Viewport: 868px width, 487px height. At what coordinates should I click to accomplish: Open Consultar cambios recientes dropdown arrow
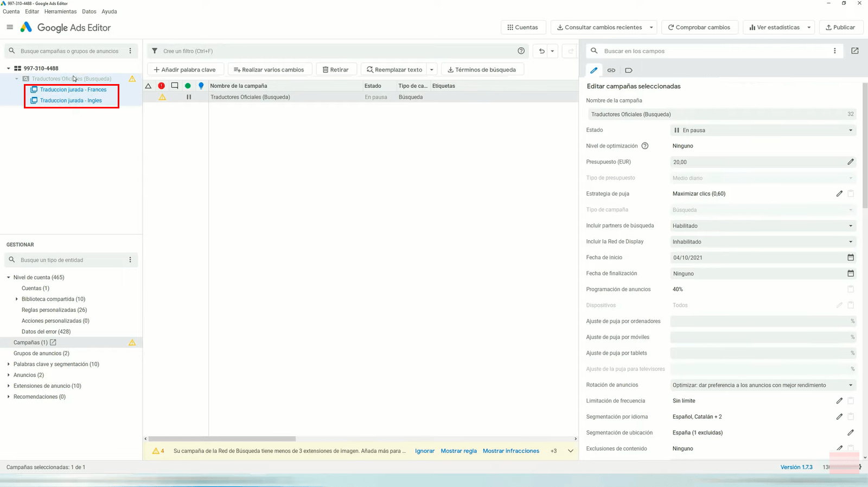pos(652,27)
